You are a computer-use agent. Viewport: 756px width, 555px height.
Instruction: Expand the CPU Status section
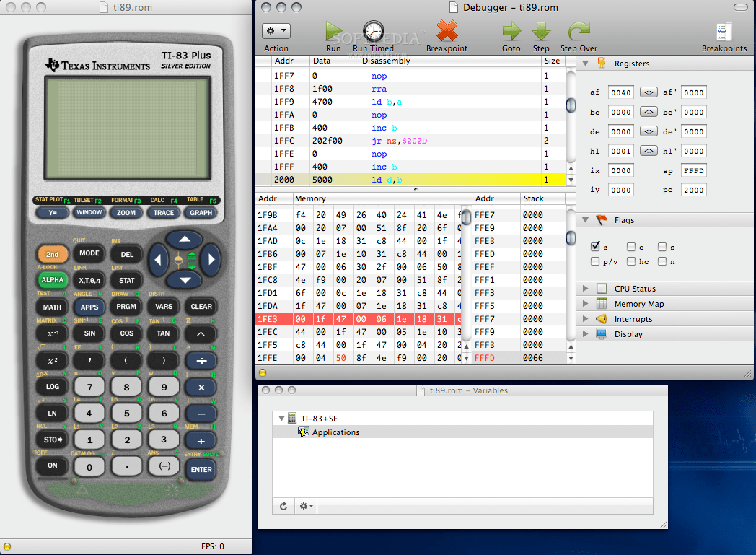pyautogui.click(x=585, y=288)
